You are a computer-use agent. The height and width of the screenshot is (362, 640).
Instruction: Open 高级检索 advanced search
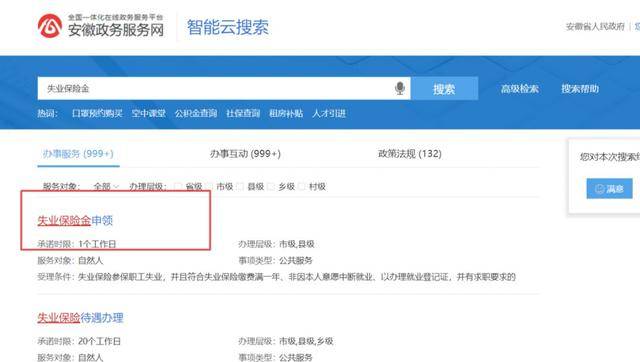(520, 89)
